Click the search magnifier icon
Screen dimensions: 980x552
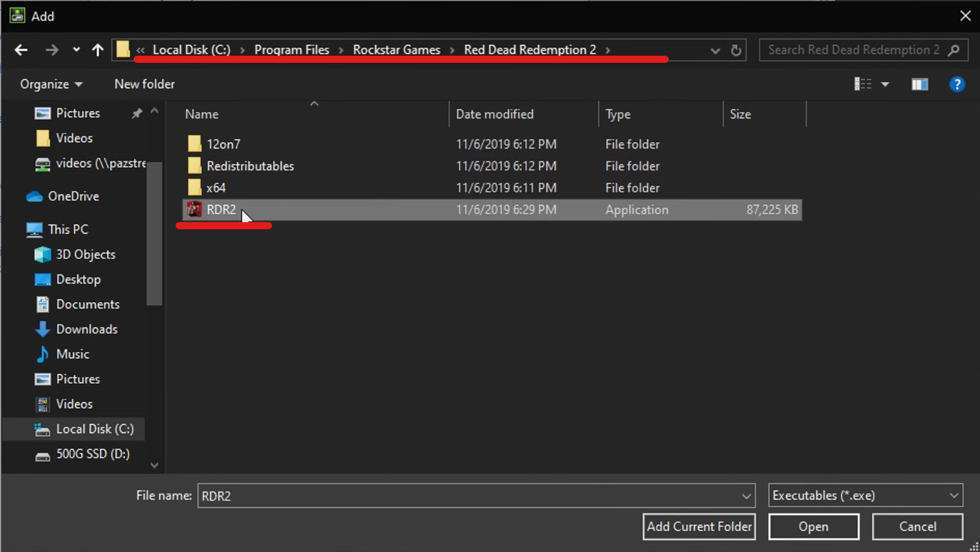coord(954,50)
